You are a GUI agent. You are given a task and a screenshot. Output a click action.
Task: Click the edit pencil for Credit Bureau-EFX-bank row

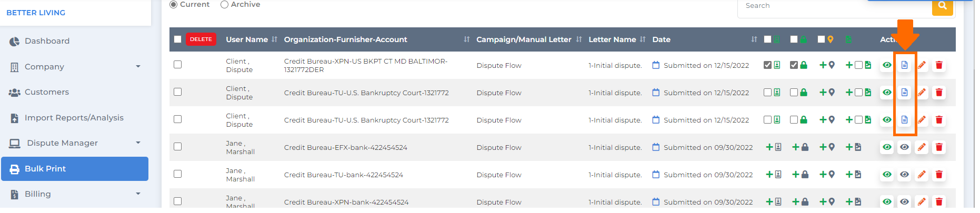[922, 147]
